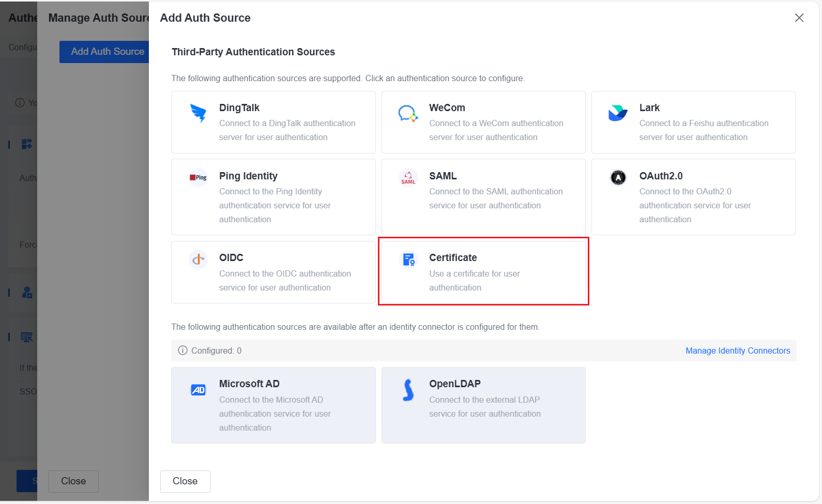The width and height of the screenshot is (822, 504).
Task: Open the Certificate card title
Action: [453, 257]
